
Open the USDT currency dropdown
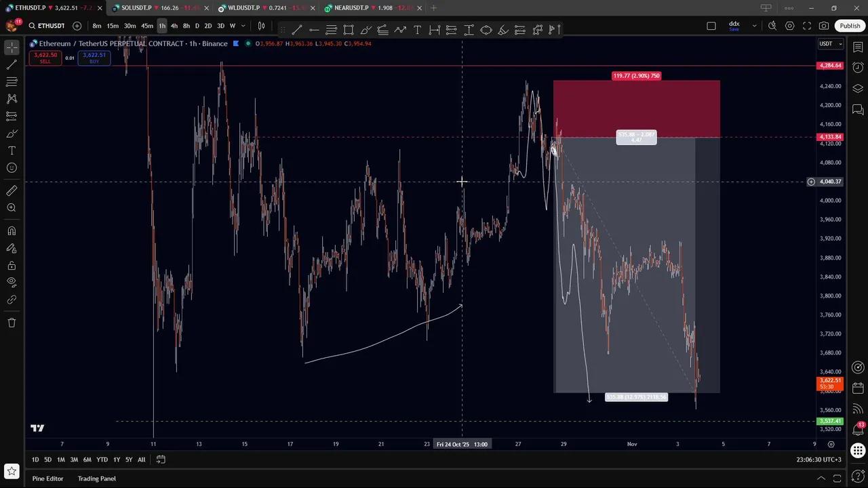830,44
